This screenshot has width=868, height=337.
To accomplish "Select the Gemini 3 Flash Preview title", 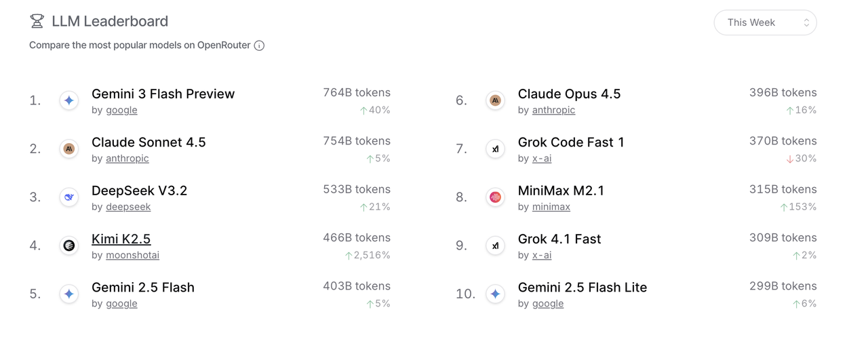I will (x=163, y=94).
